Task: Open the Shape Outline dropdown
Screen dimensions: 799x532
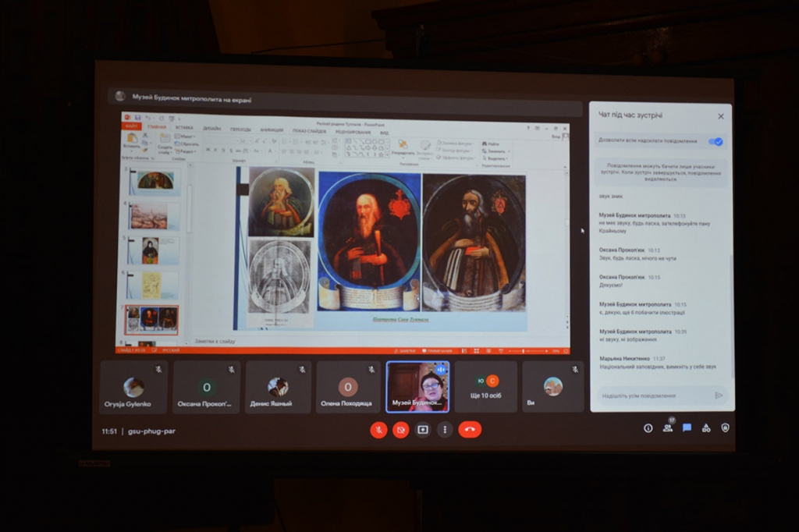Action: pyautogui.click(x=455, y=151)
